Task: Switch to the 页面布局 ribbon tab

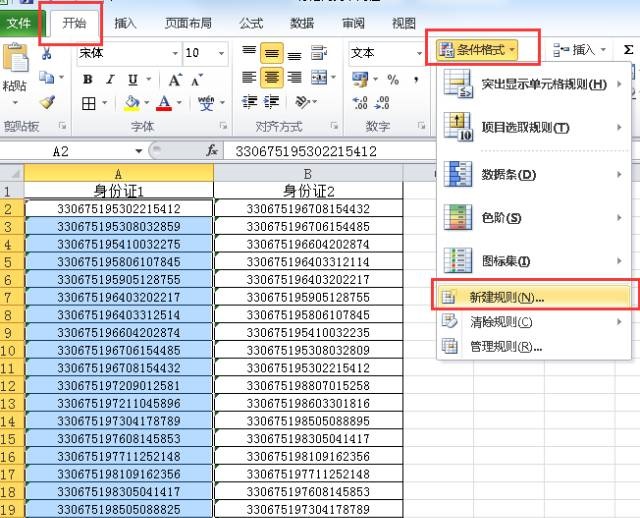Action: tap(188, 23)
